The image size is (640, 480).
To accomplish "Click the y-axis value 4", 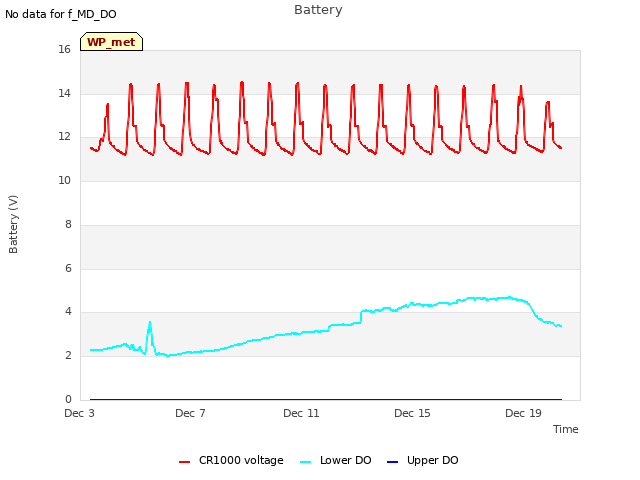I will [x=68, y=311].
